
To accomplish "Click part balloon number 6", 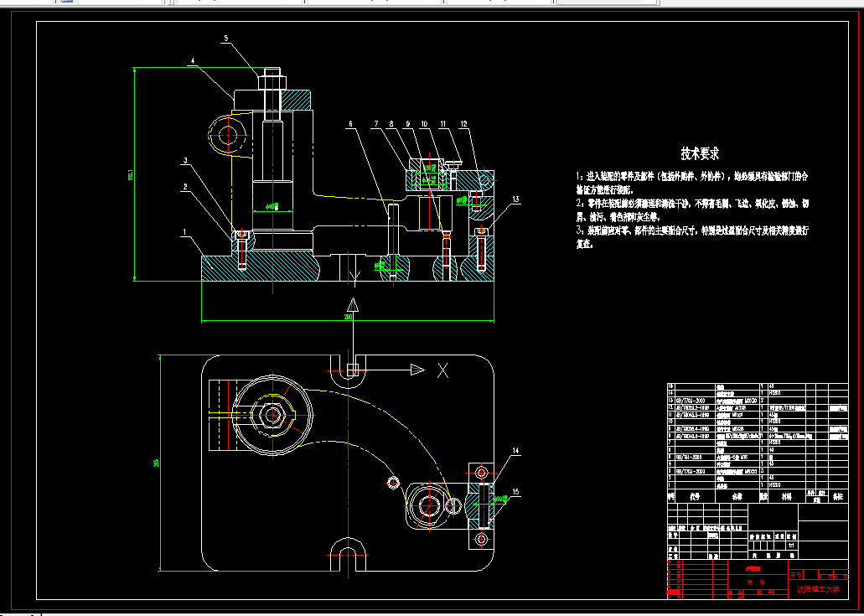I will click(350, 125).
